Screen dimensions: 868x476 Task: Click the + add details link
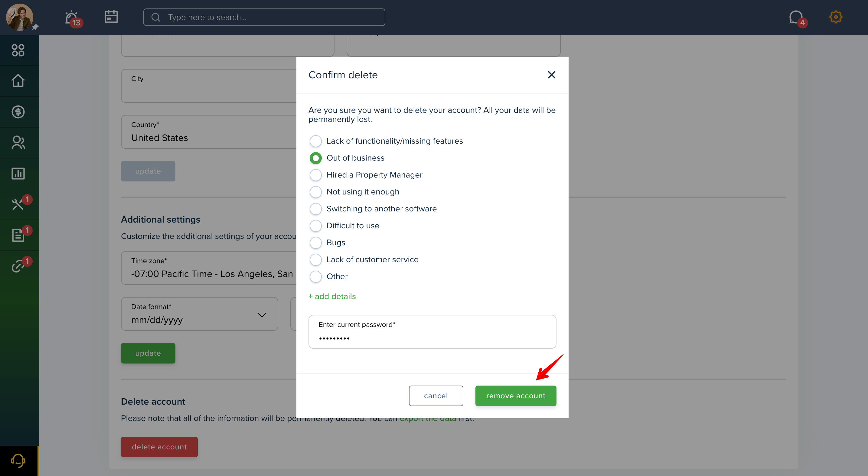(x=332, y=296)
